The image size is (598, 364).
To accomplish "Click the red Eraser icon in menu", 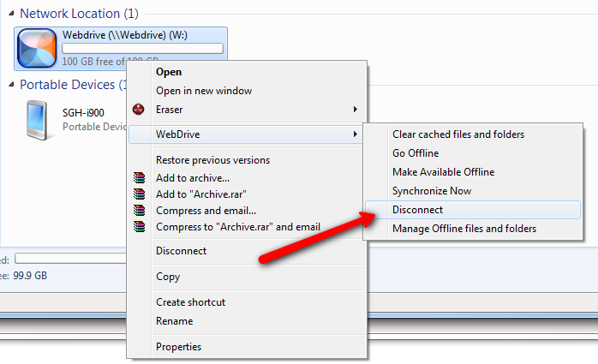I will [140, 110].
